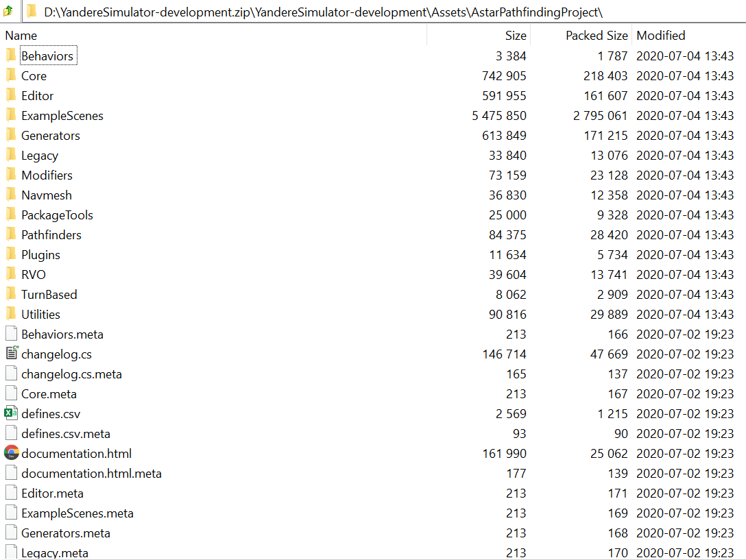
Task: Click the defines.csv Excel file icon
Action: (x=11, y=413)
